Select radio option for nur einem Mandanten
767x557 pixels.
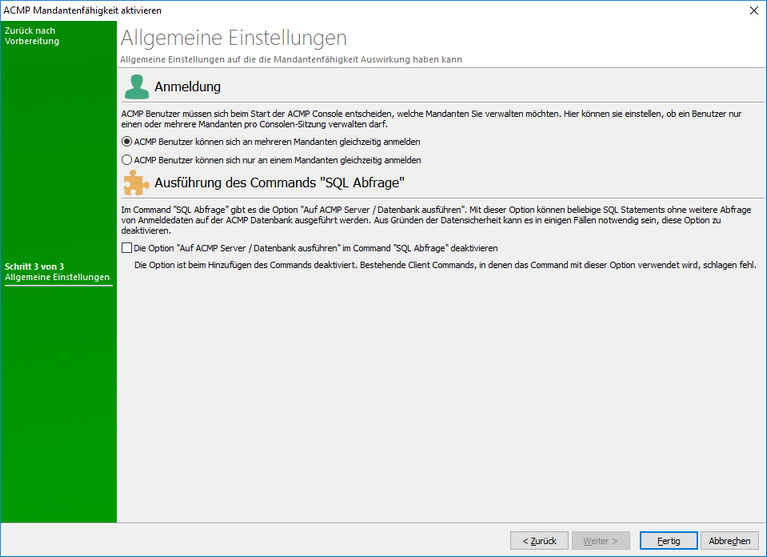[127, 159]
